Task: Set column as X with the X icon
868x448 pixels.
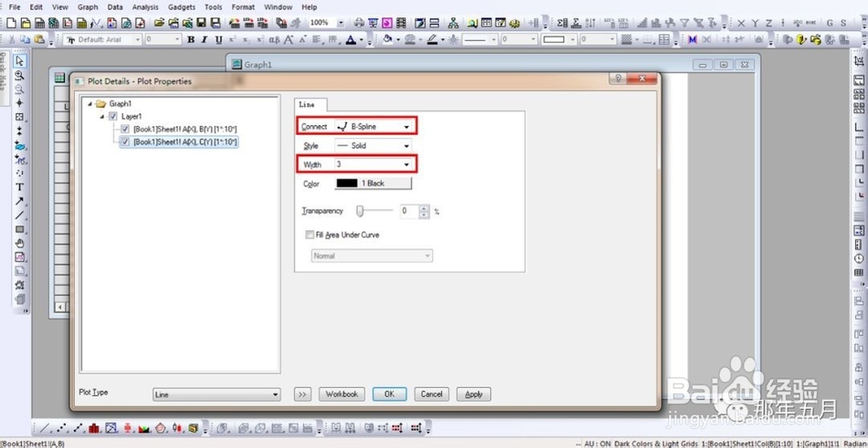Action: [x=740, y=23]
